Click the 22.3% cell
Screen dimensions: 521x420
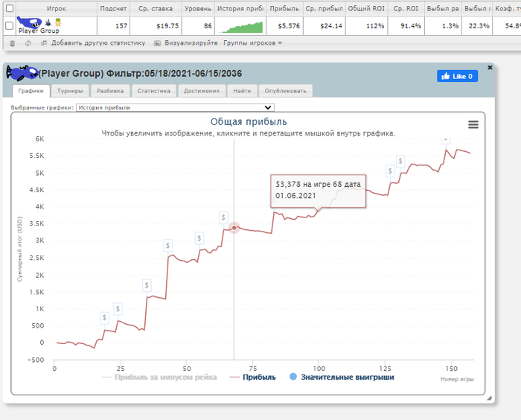tap(477, 26)
